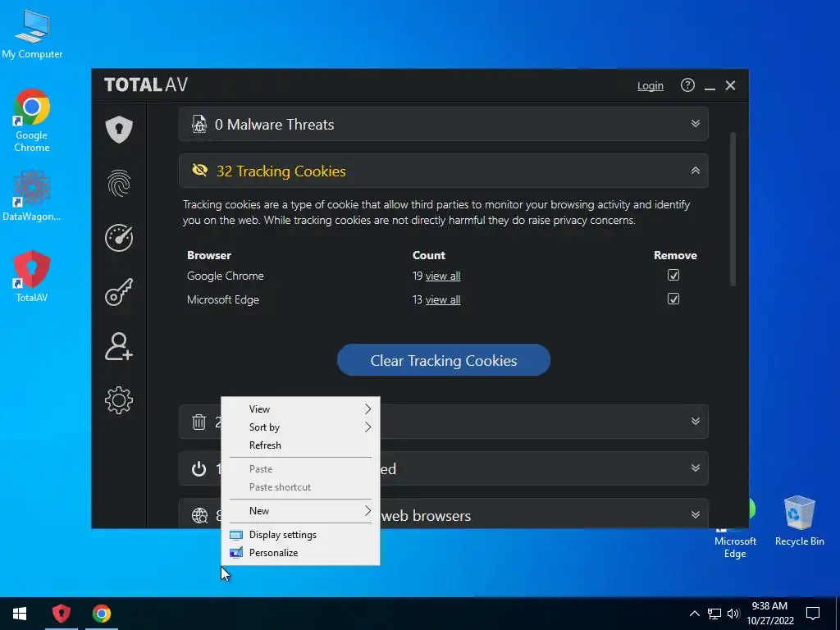
Task: Select the Recycle Bin desktop icon
Action: coord(799,521)
